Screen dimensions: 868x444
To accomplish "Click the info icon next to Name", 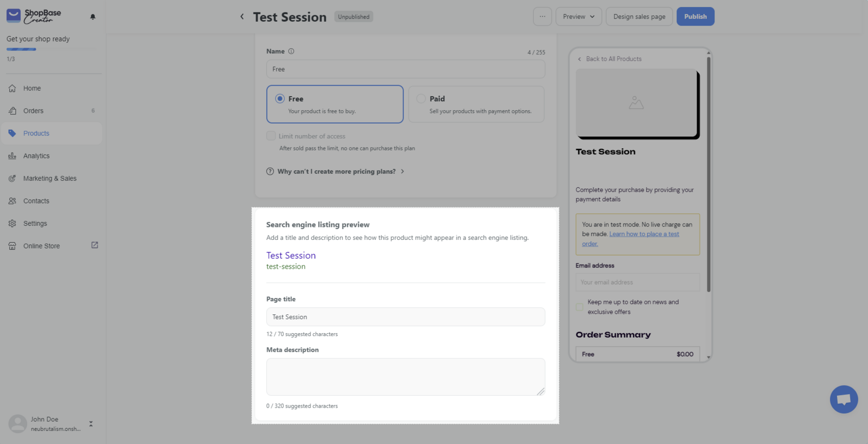I will [x=291, y=51].
